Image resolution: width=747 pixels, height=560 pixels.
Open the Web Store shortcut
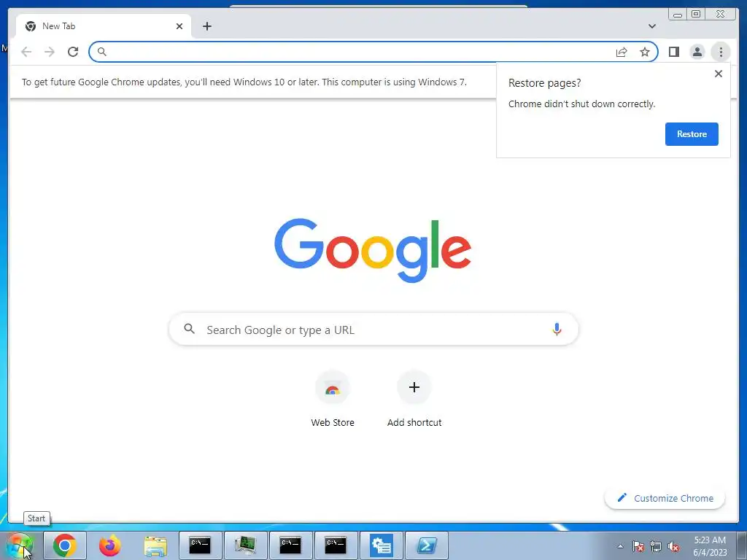[x=333, y=400]
